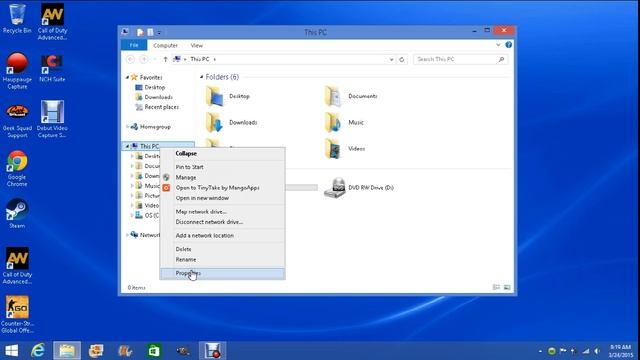Choose Open in new window
The image size is (640, 360).
coord(222,198)
